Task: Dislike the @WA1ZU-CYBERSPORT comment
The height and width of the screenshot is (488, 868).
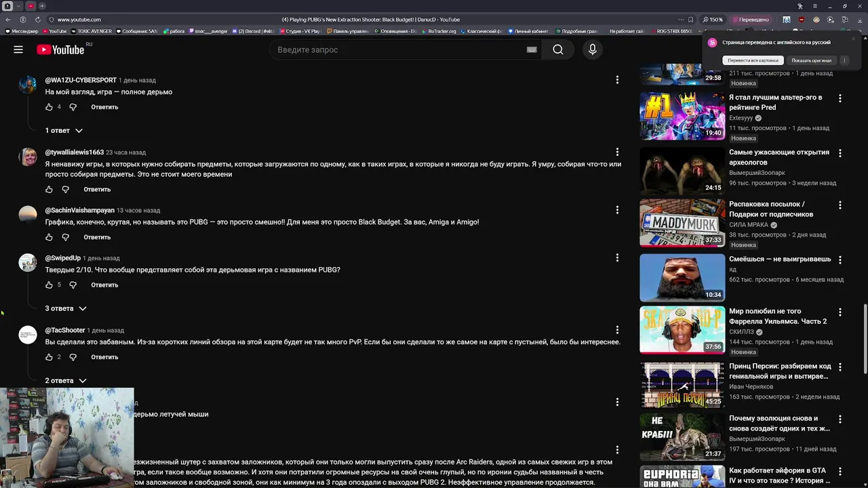Action: click(73, 107)
